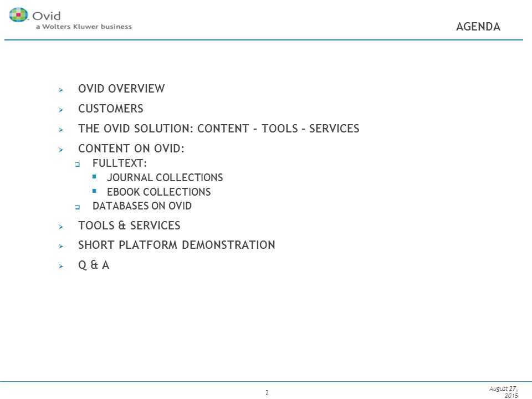Select the 'Q & A' agenda line
This screenshot has width=532, height=399.
pos(94,265)
